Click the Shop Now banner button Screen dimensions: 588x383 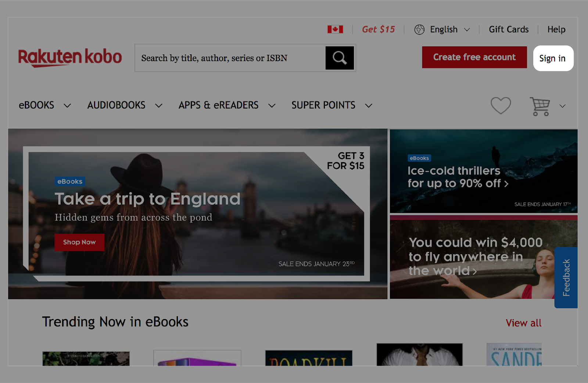pos(79,242)
